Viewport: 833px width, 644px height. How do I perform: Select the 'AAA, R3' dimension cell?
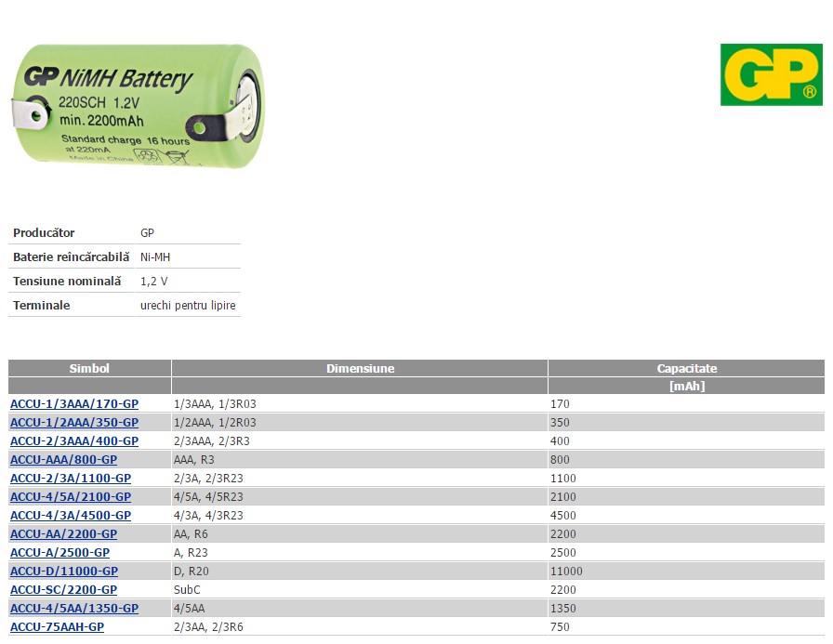pos(360,460)
